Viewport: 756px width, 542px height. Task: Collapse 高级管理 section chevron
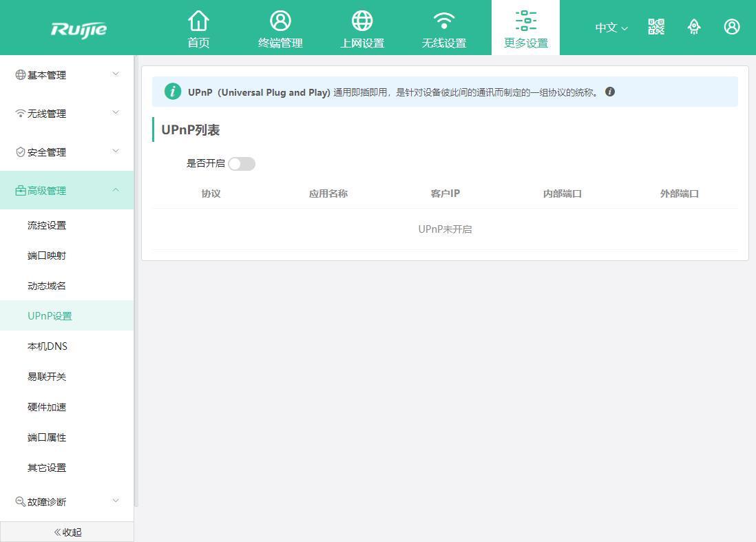(116, 189)
